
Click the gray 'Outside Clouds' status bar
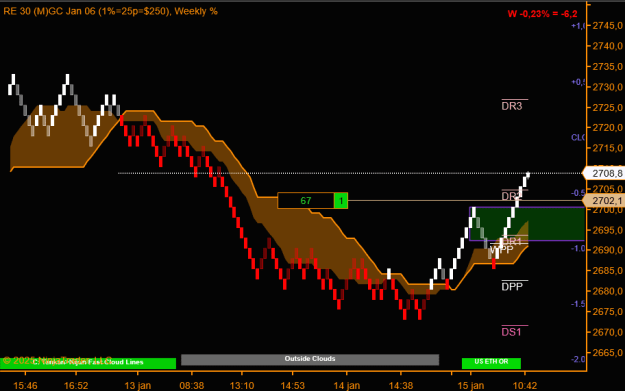310,360
